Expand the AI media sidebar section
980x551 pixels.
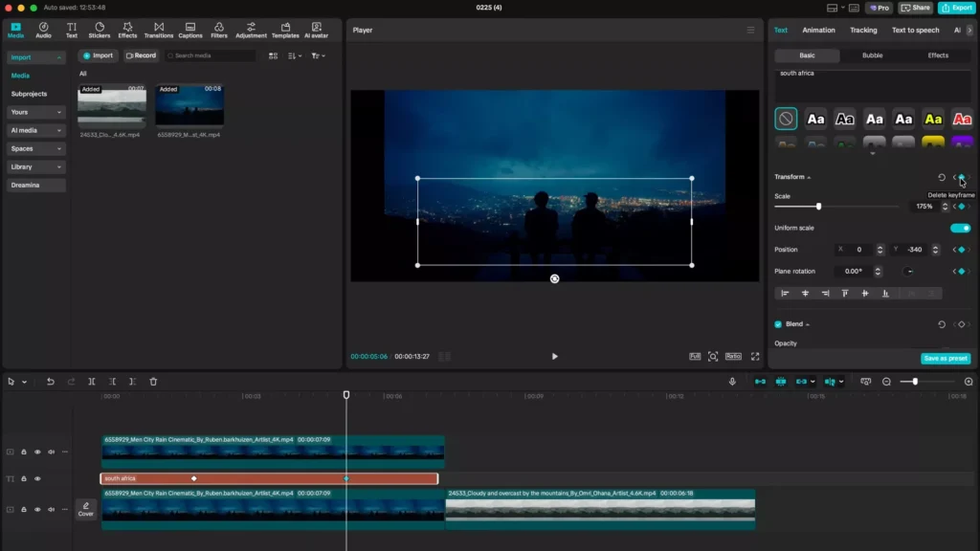coord(35,130)
